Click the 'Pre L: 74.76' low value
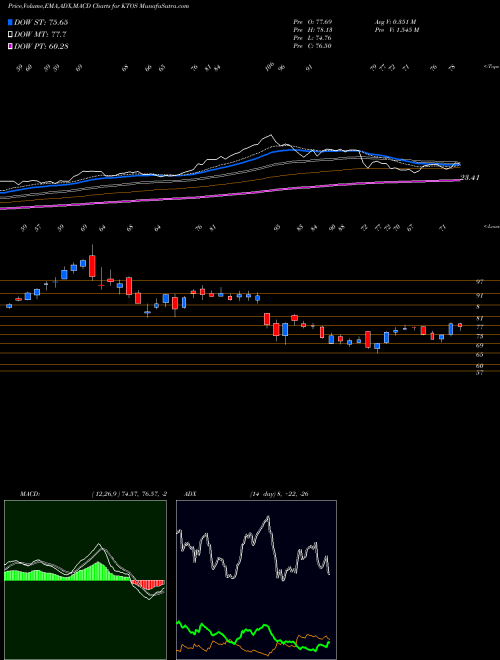 pyautogui.click(x=312, y=38)
